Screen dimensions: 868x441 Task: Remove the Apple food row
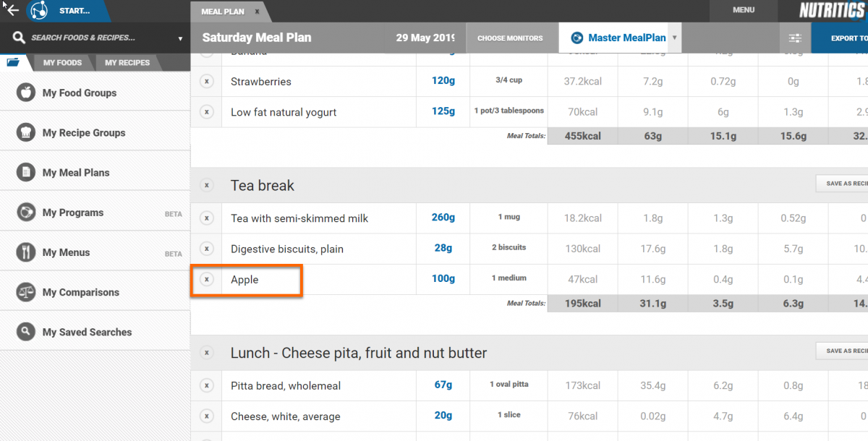click(207, 280)
